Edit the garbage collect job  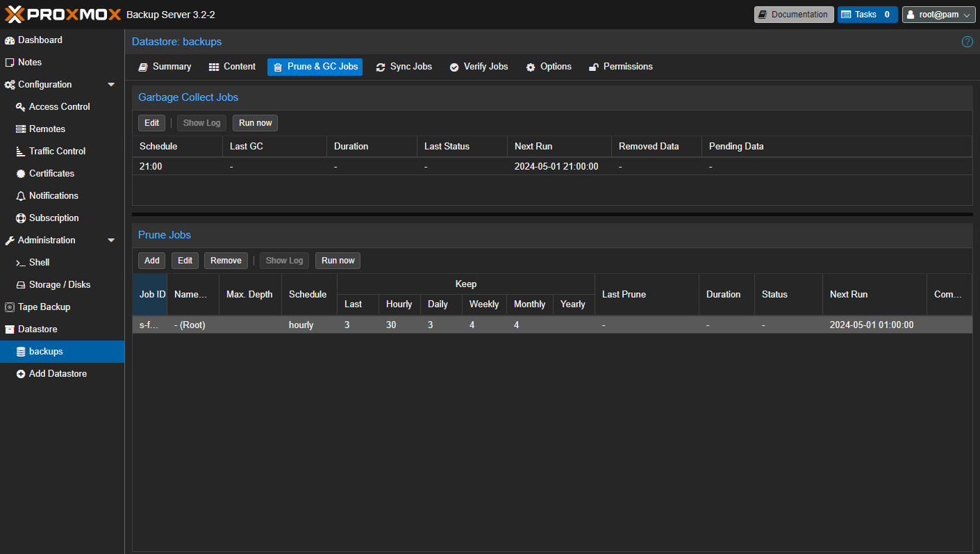click(x=151, y=123)
